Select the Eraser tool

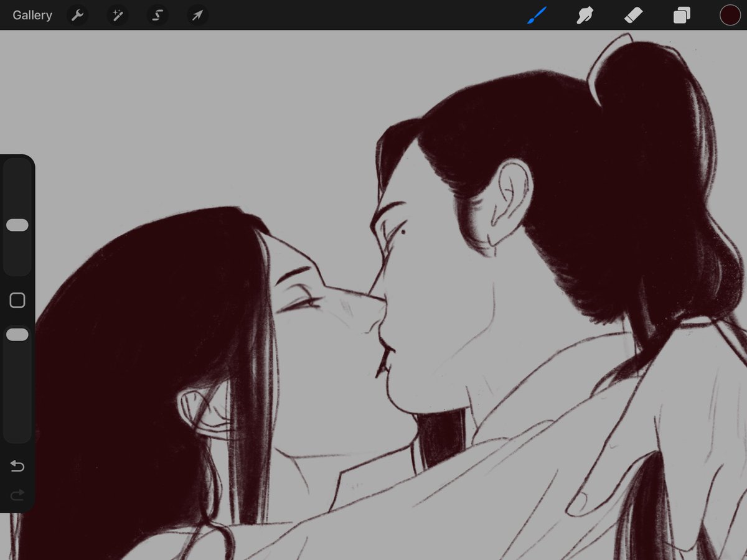point(633,15)
